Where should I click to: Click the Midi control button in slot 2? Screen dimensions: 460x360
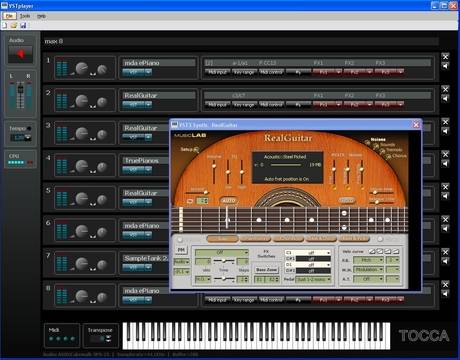272,104
